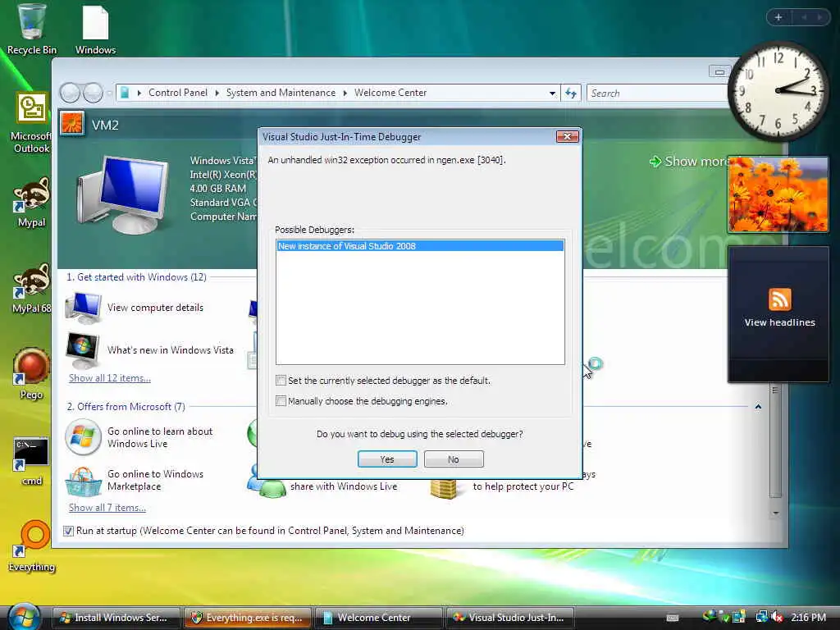The width and height of the screenshot is (840, 630).
Task: Click Yes to debug with selected debugger
Action: 387,459
